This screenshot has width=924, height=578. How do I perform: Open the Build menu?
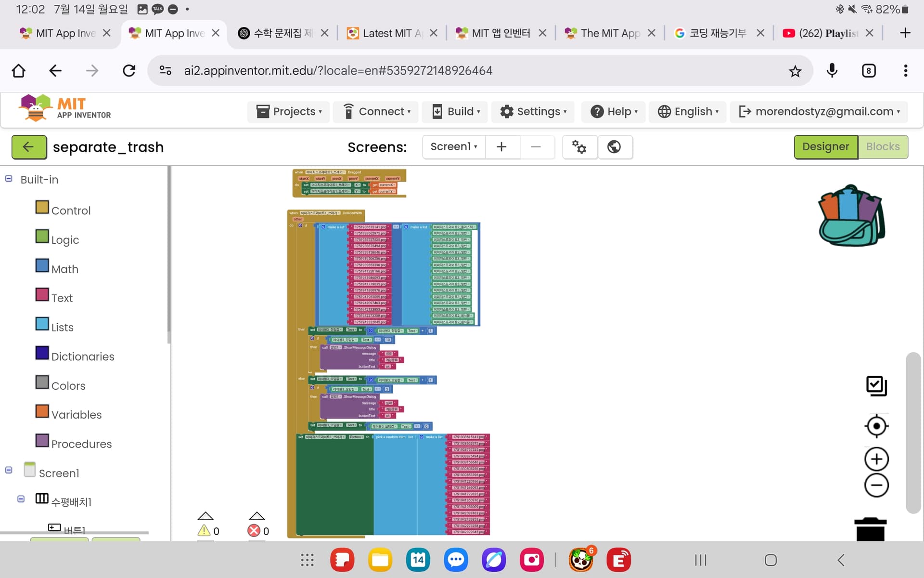coord(455,112)
